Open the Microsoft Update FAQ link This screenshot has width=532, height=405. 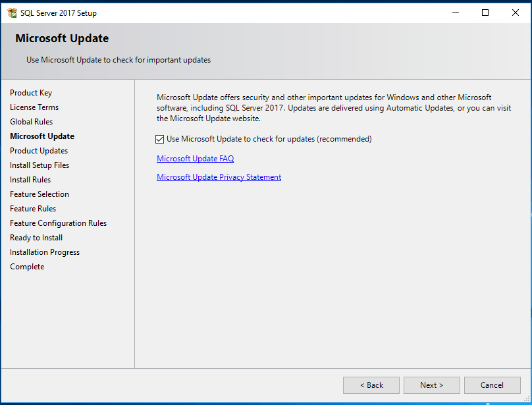(195, 159)
